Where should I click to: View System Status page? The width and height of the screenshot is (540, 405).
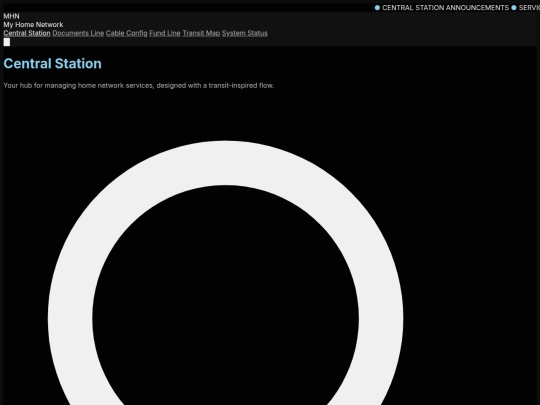[x=245, y=33]
